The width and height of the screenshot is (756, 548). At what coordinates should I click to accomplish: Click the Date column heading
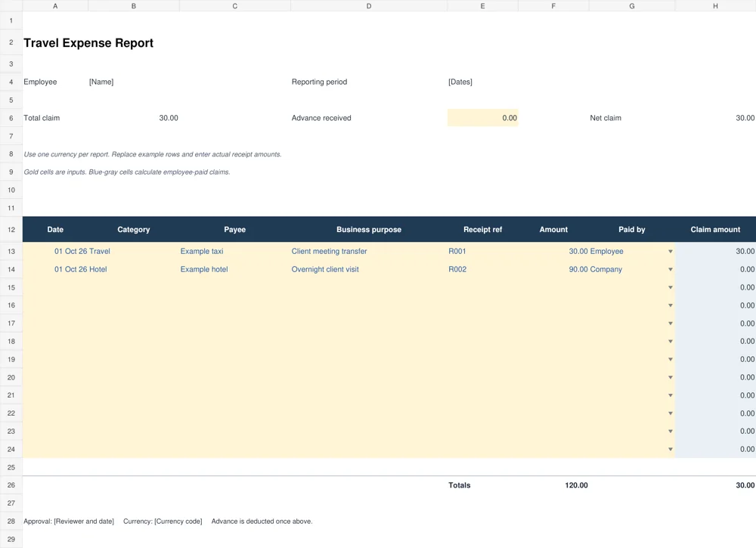55,230
